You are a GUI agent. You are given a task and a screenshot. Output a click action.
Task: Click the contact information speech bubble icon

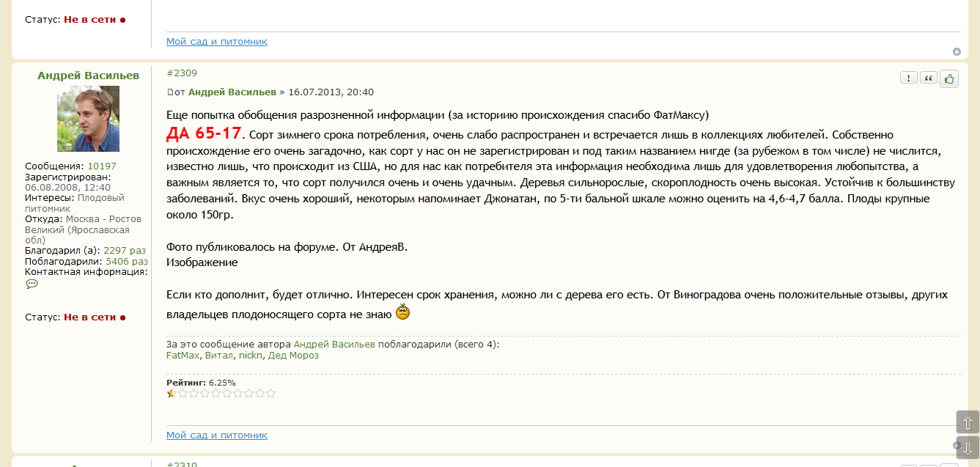pos(32,284)
